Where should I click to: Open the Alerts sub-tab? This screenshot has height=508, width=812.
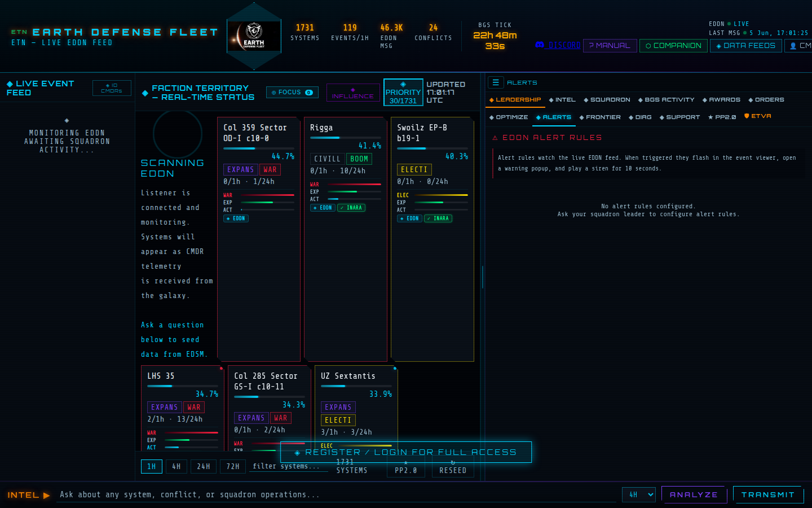pyautogui.click(x=554, y=117)
